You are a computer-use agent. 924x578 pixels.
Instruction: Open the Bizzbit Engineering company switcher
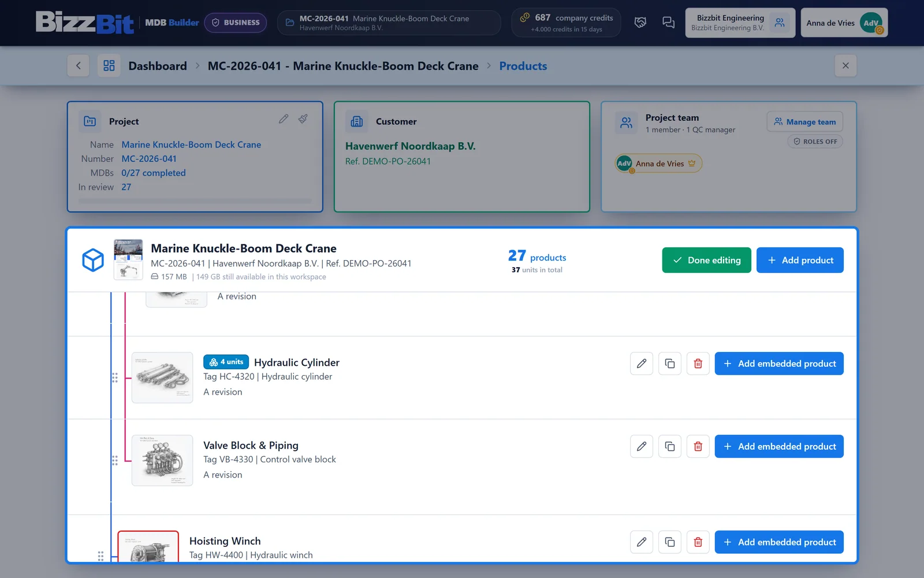(740, 23)
